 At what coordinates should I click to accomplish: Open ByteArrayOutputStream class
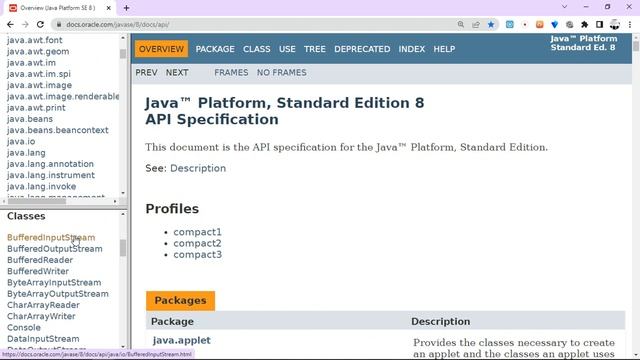pos(58,294)
